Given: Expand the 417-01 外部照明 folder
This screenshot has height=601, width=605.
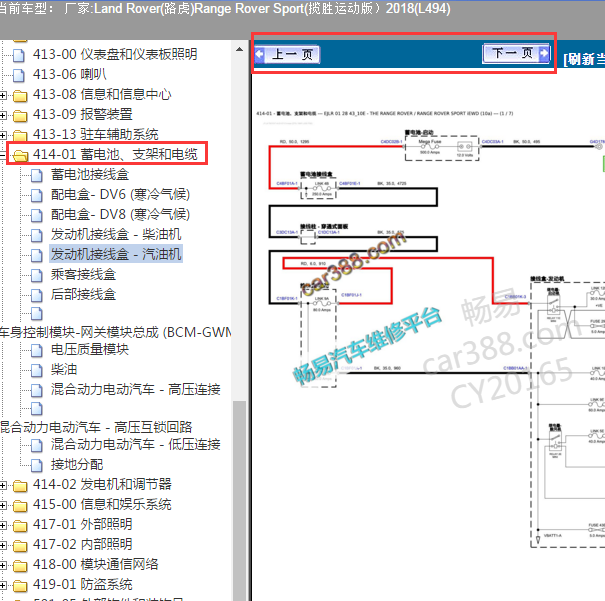Looking at the screenshot, I should click(x=3, y=526).
